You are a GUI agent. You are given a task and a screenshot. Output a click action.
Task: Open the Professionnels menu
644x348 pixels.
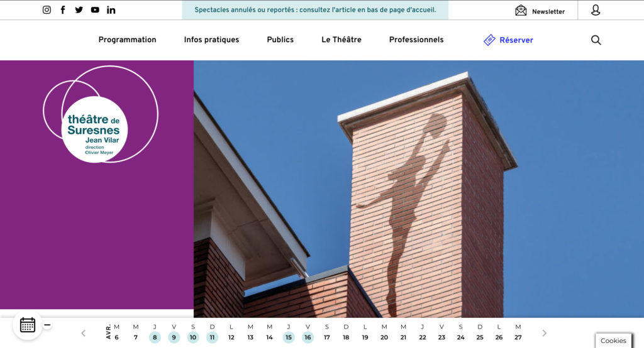coord(416,40)
